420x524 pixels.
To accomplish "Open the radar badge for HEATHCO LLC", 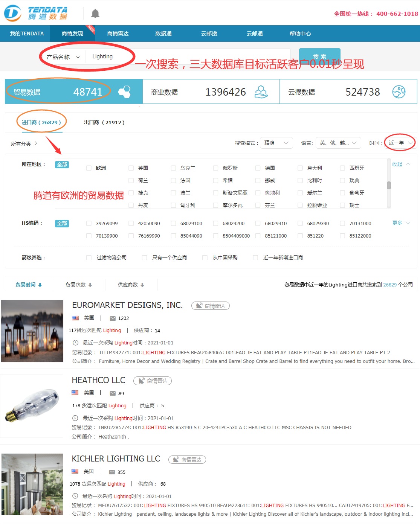I will pos(153,381).
